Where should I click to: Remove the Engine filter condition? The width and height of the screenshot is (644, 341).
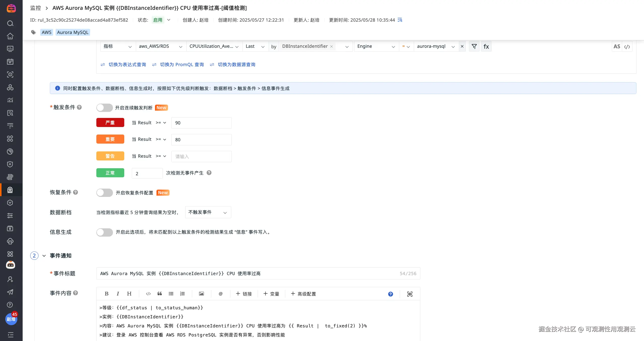click(462, 46)
